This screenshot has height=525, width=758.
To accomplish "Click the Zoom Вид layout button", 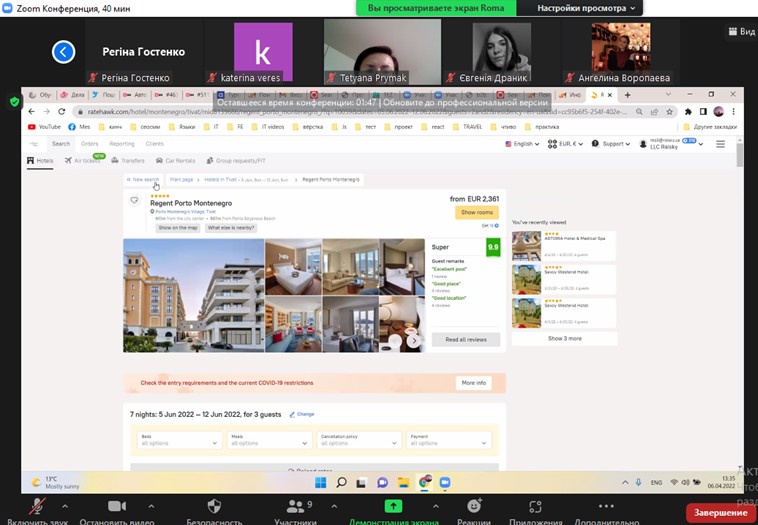I will [x=742, y=31].
